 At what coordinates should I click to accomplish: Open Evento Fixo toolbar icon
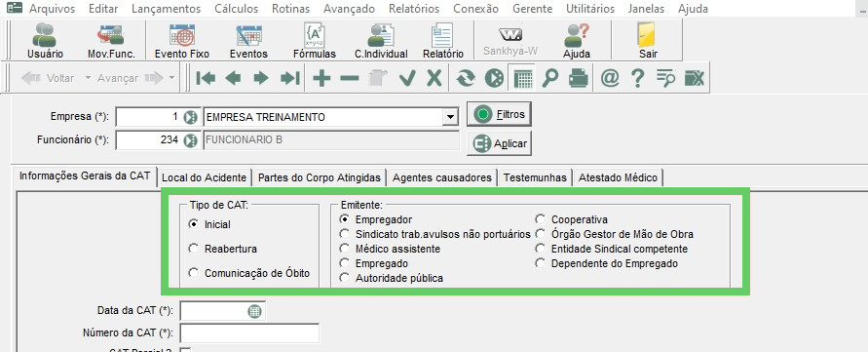coord(181,41)
